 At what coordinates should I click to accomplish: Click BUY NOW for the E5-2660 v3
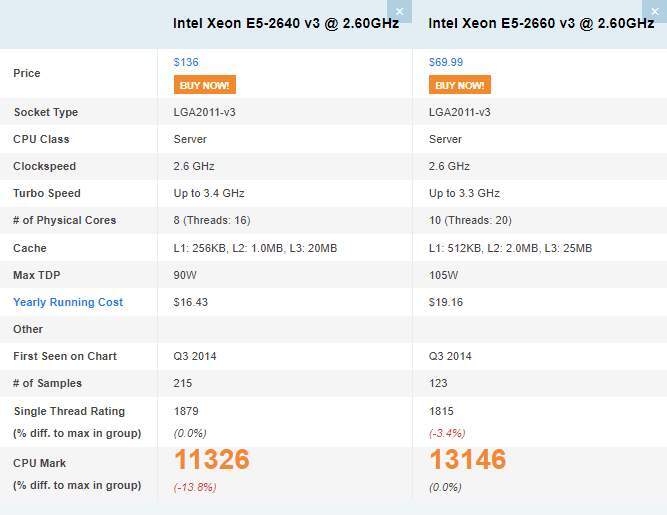coord(460,85)
